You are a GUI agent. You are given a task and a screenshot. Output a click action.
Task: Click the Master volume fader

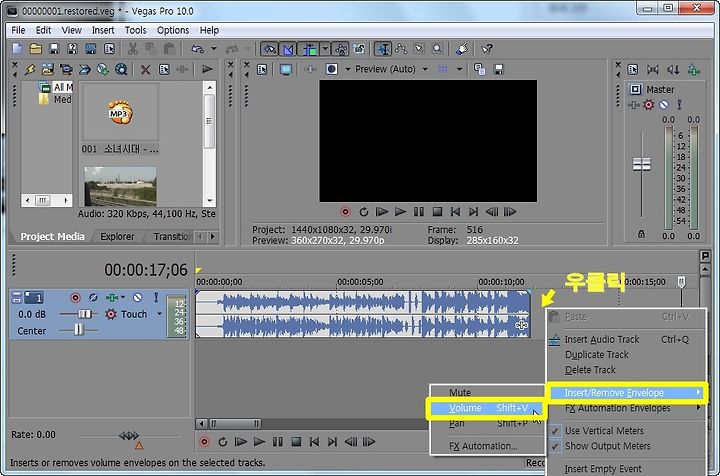click(x=641, y=164)
